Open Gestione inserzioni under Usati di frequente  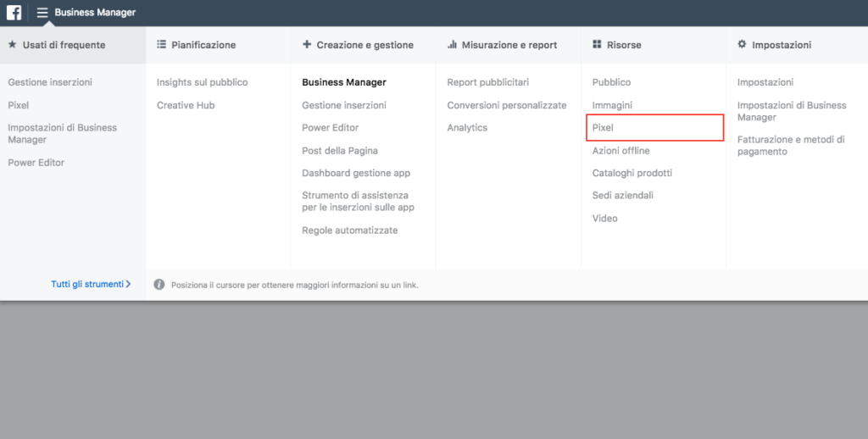(x=50, y=82)
